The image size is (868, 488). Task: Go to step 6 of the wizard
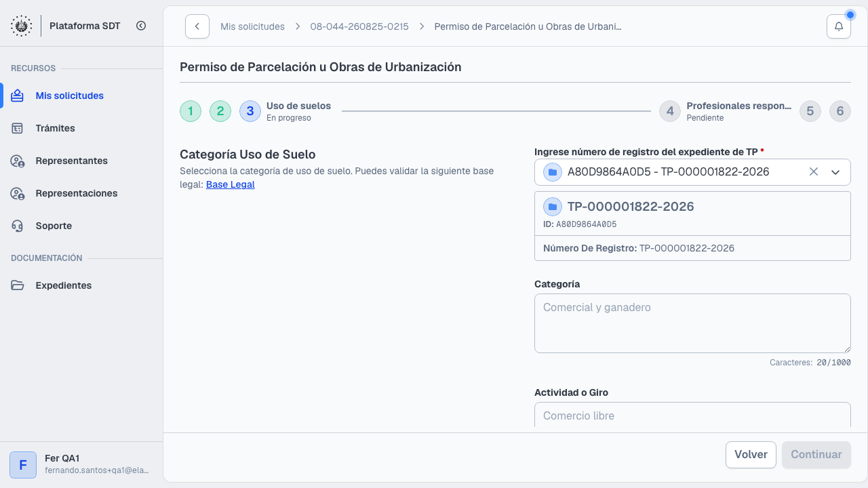(x=840, y=111)
